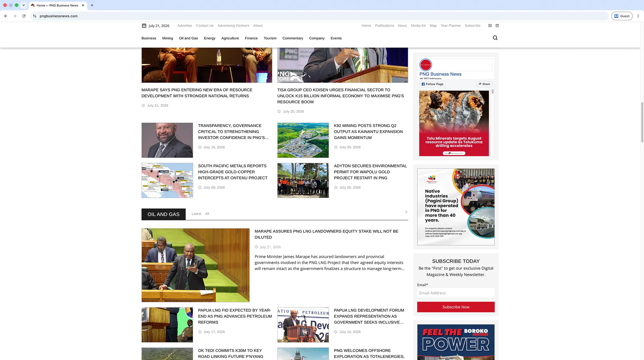Open the Oil and Gas menu item
The height and width of the screenshot is (360, 644).
[x=188, y=38]
